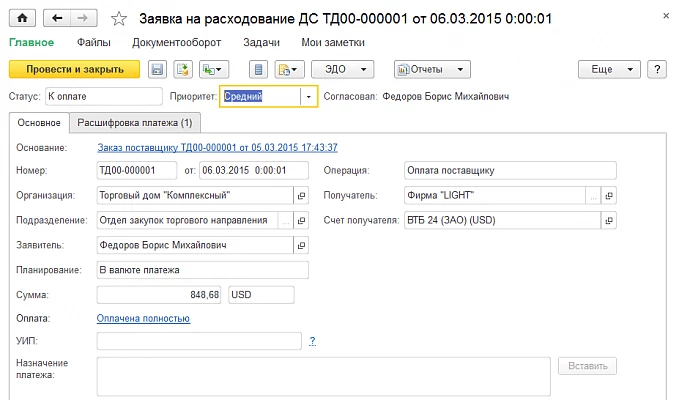
Task: Select the Главное section
Action: click(x=32, y=42)
